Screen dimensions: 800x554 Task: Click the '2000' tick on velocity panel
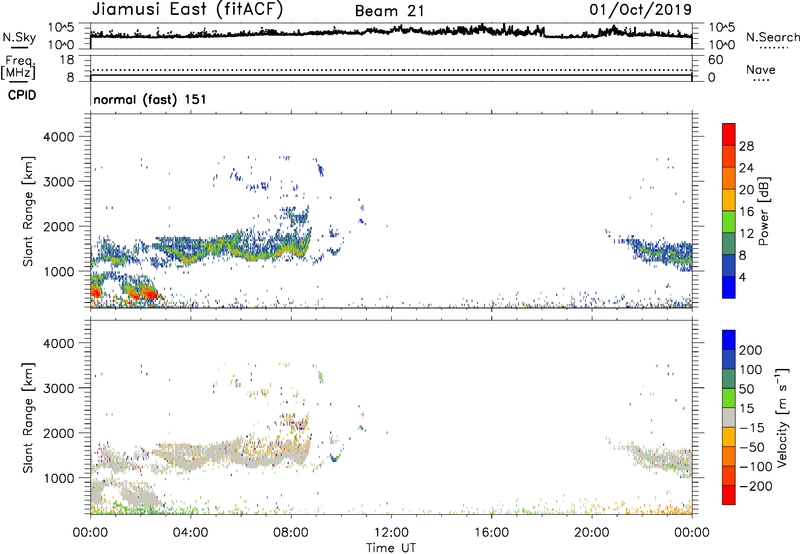59,433
